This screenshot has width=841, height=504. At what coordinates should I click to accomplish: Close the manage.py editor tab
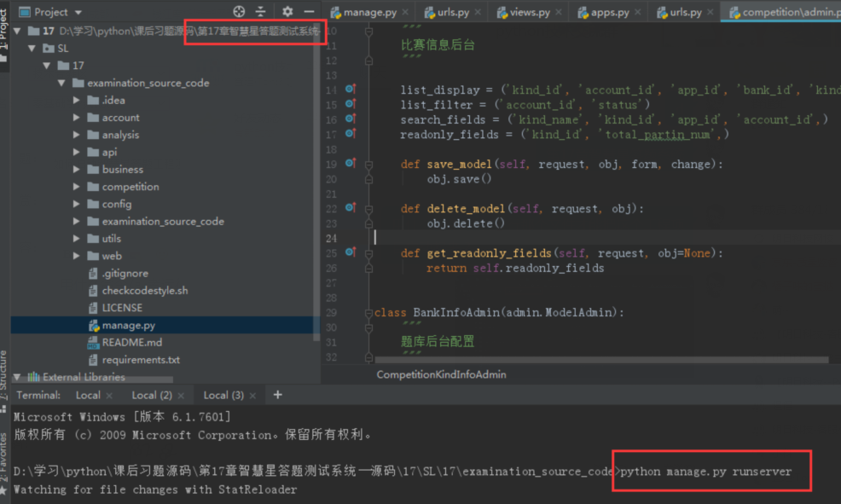click(x=405, y=12)
